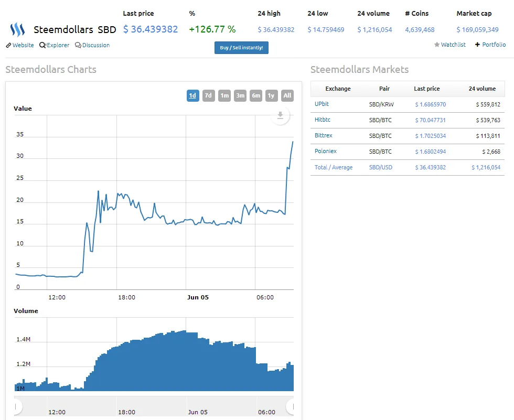Sort markets by Exchange column header

(338, 89)
